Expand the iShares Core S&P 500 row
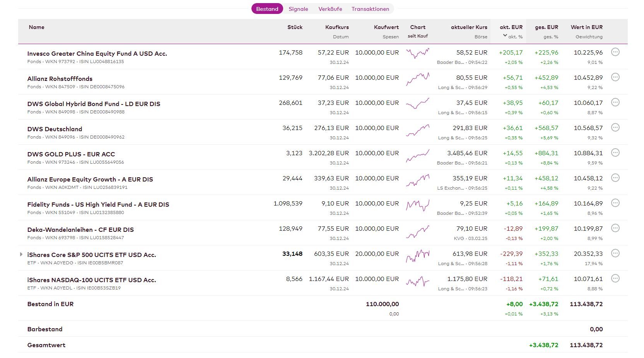Viewport: 644px width, 358px height. click(21, 254)
